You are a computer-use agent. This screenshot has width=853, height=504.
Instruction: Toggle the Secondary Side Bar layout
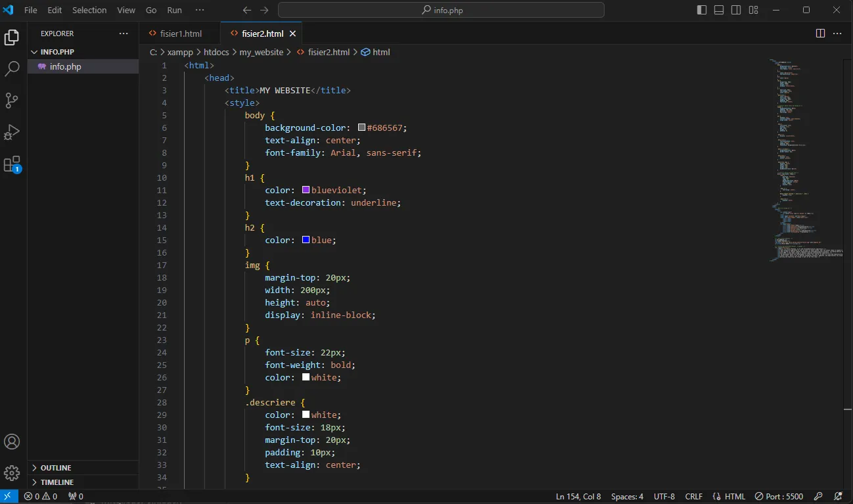pyautogui.click(x=736, y=10)
